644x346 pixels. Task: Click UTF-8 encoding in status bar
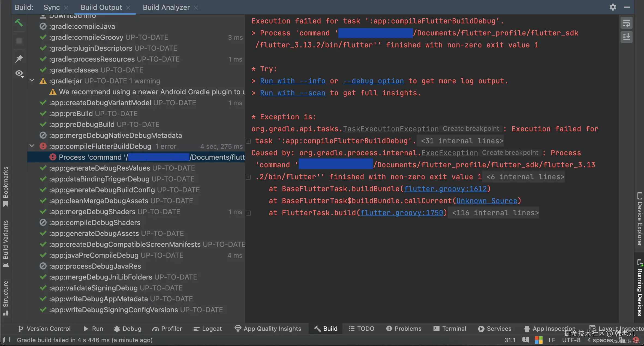pyautogui.click(x=571, y=340)
